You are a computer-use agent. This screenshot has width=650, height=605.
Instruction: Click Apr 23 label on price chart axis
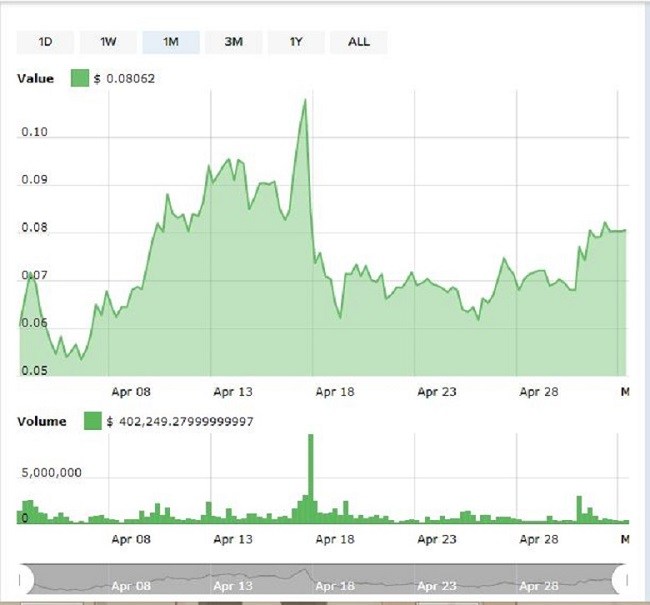437,391
